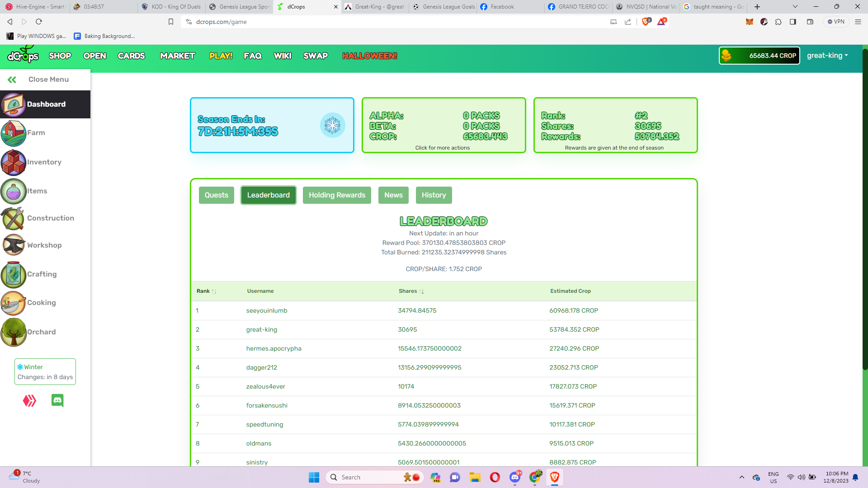Image resolution: width=868 pixels, height=488 pixels.
Task: Toggle the VPN button
Action: (x=835, y=22)
